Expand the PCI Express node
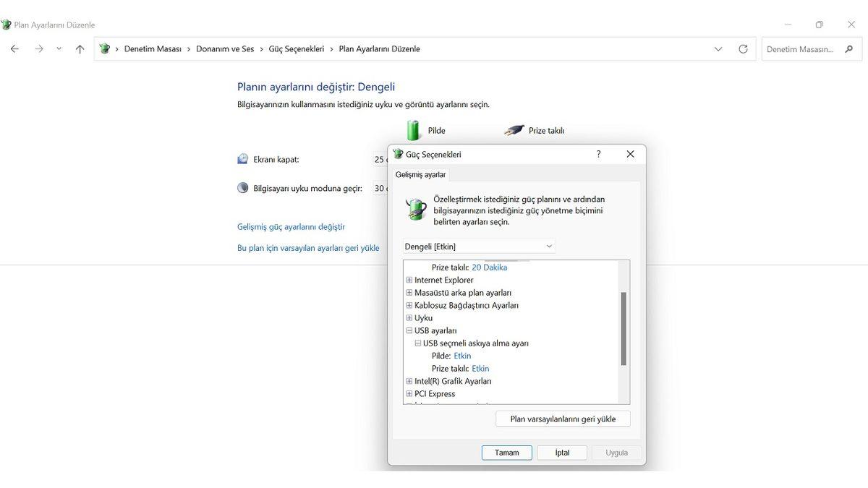 tap(409, 393)
